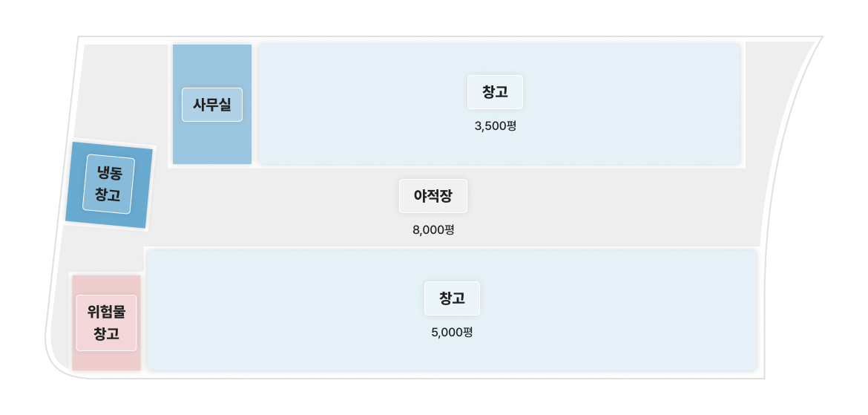
Task: Click the 5,000평 area text
Action: pos(452,333)
